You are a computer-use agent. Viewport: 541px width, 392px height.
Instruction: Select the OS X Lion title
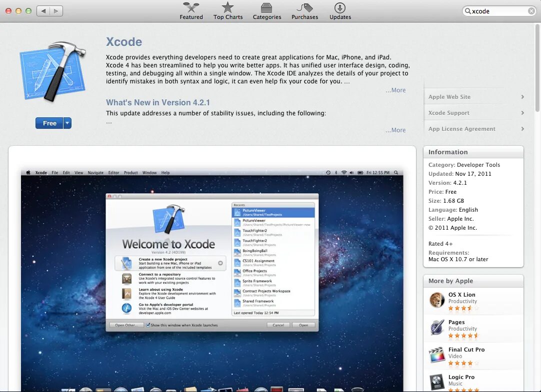click(x=461, y=295)
